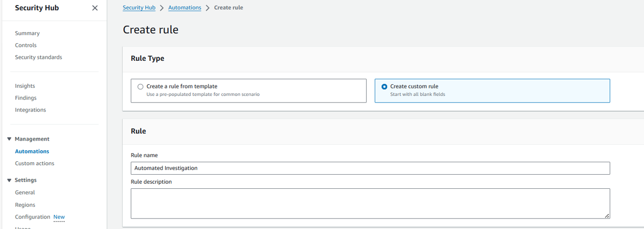Open General settings
Viewport: 644px width, 229px height.
coord(25,192)
